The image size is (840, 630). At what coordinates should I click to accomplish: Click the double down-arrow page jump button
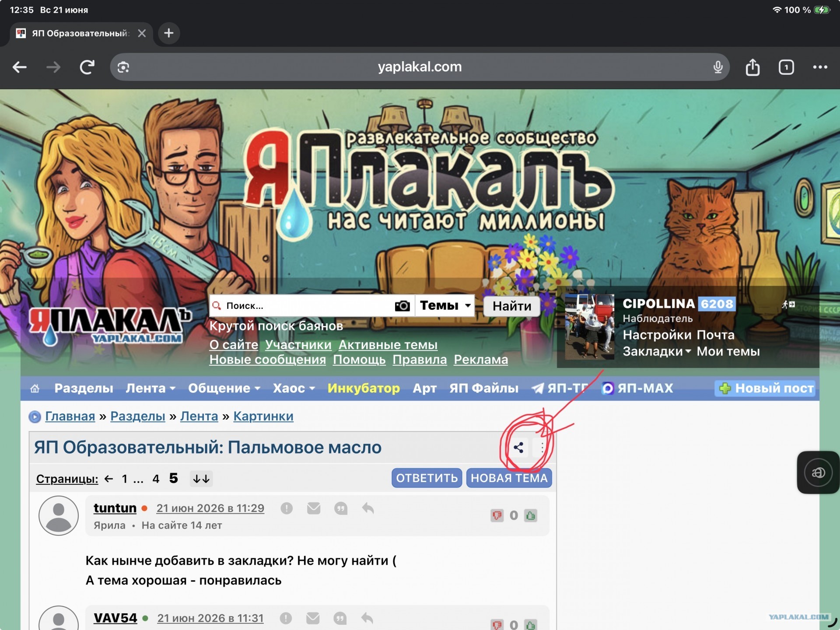201,479
